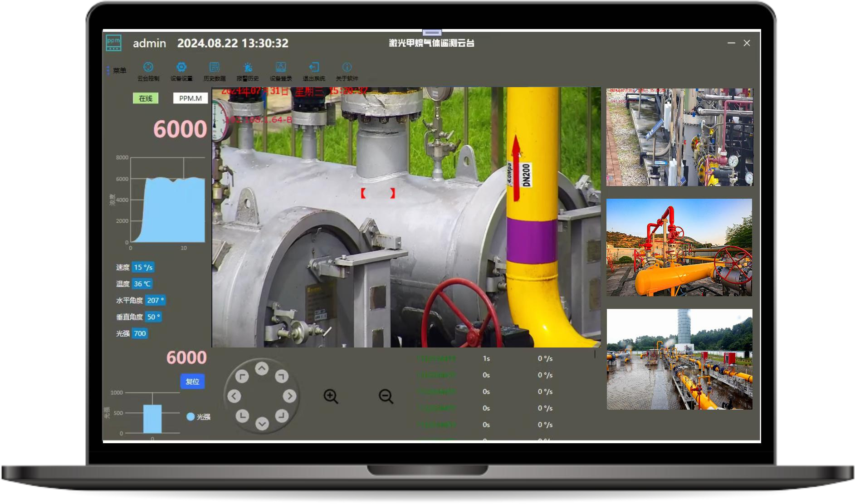Toggle the 光强 legend marker in chart

(191, 416)
